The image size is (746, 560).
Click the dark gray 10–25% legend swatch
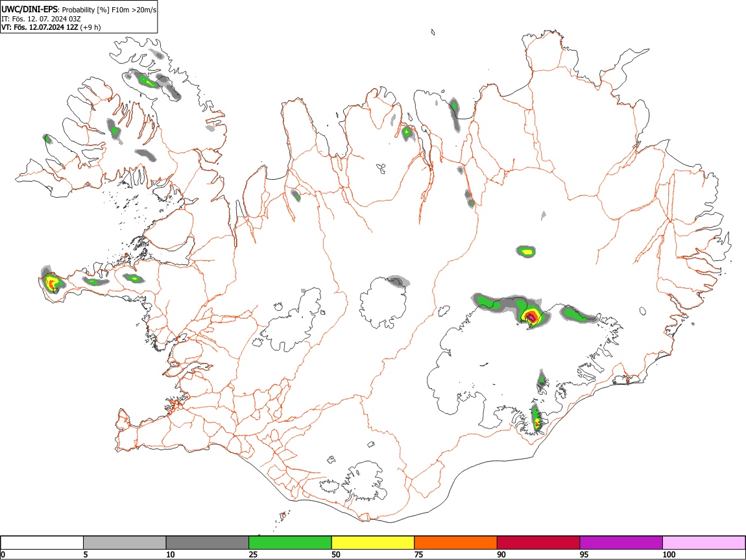208,542
